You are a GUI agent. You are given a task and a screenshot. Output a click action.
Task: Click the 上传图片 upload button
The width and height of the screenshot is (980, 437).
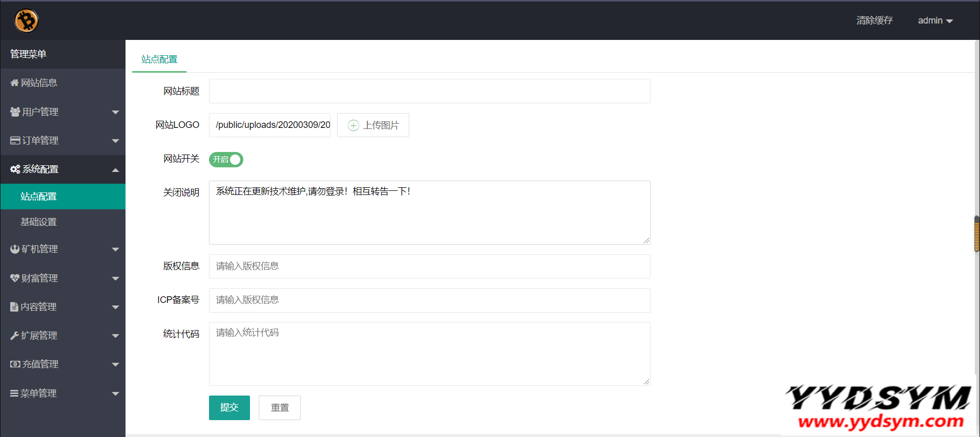pyautogui.click(x=373, y=125)
